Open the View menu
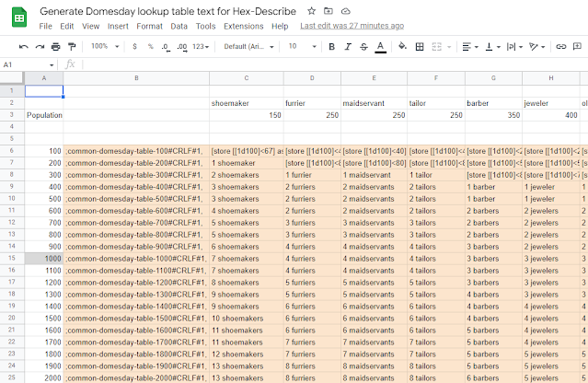Screen dimensions: 588x383 tap(91, 27)
